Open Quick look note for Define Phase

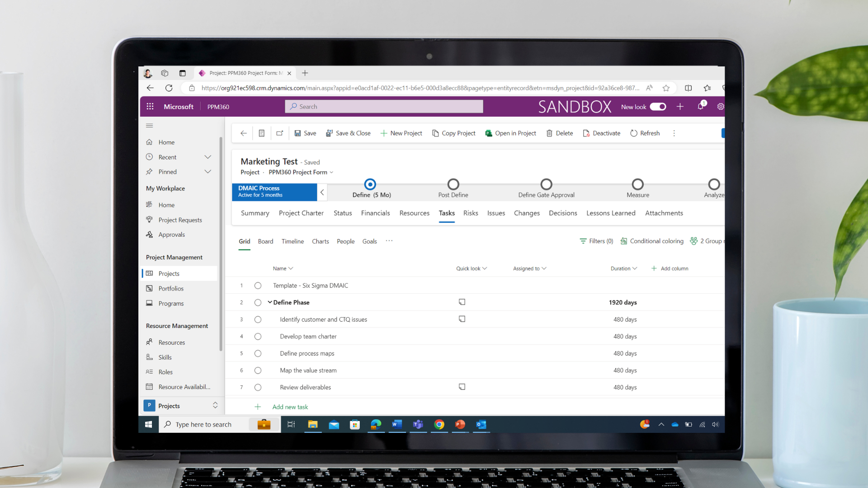pyautogui.click(x=462, y=302)
